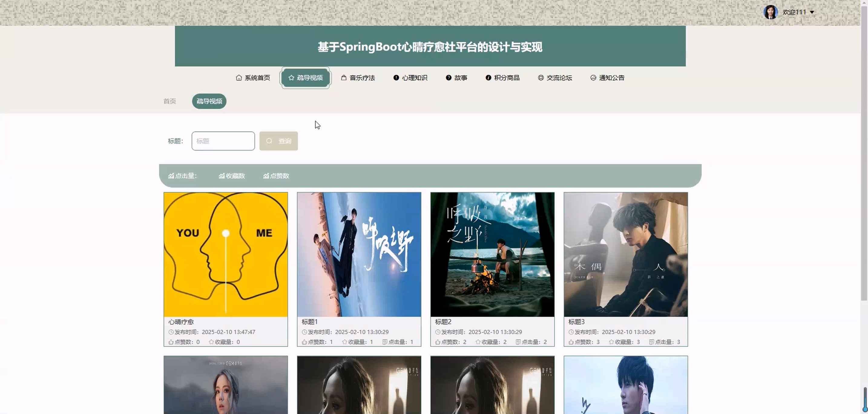Sort videos by 点赞数
Viewport: 868px width, 414px height.
click(276, 176)
